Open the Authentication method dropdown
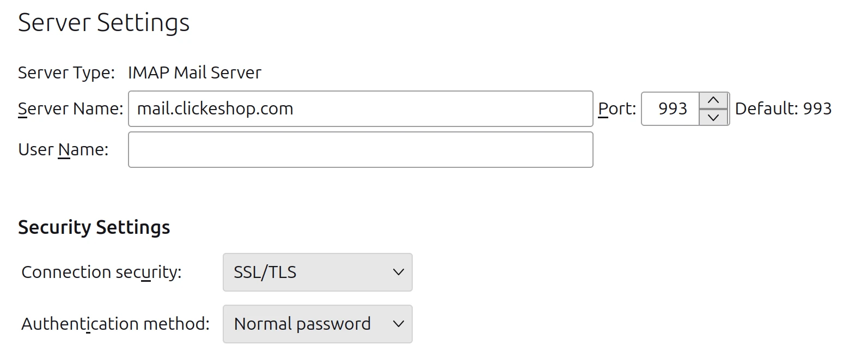The width and height of the screenshot is (868, 363). pos(317,324)
